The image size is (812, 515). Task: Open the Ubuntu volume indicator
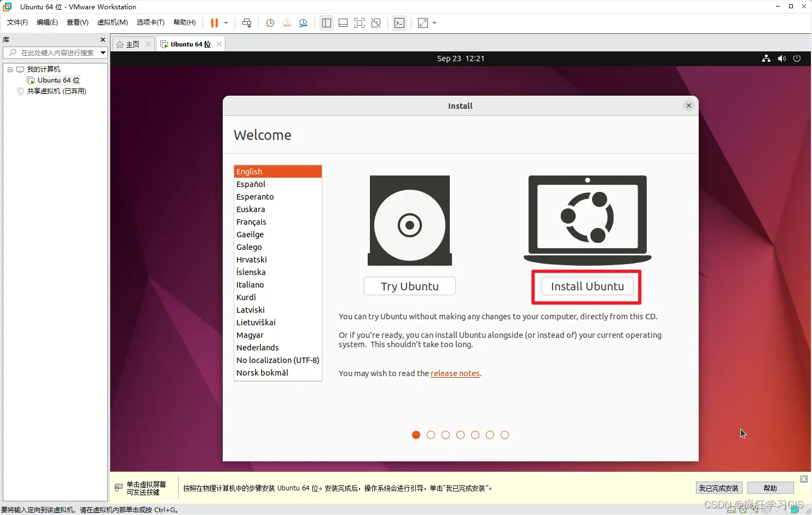(781, 58)
